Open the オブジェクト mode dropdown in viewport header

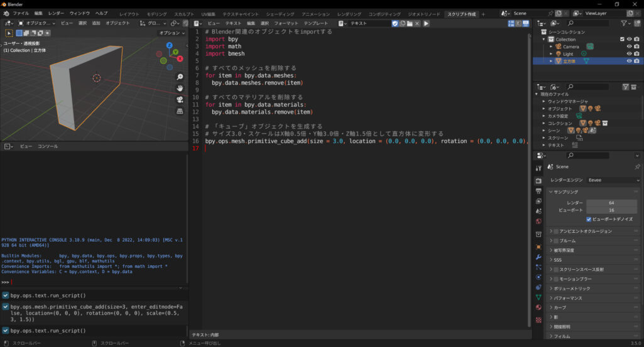pos(36,23)
